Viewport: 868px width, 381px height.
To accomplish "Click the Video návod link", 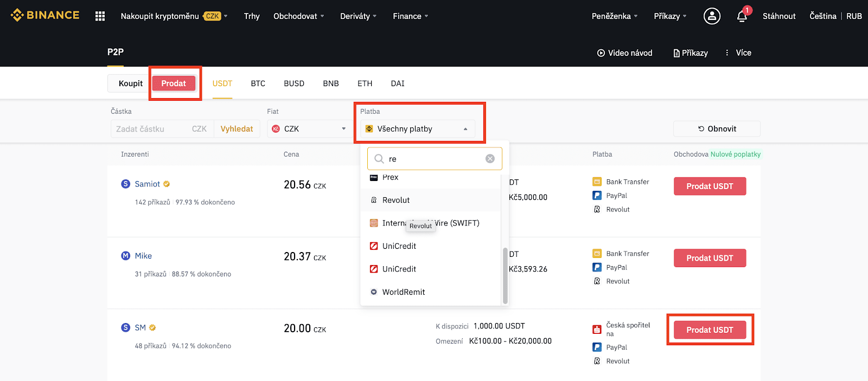I will [x=625, y=53].
